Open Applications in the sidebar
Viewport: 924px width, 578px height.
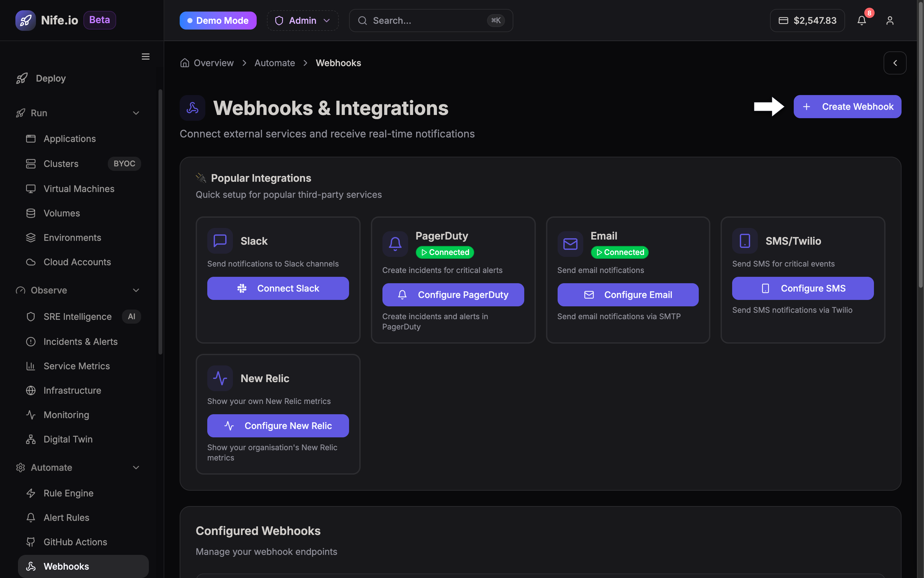click(83, 139)
